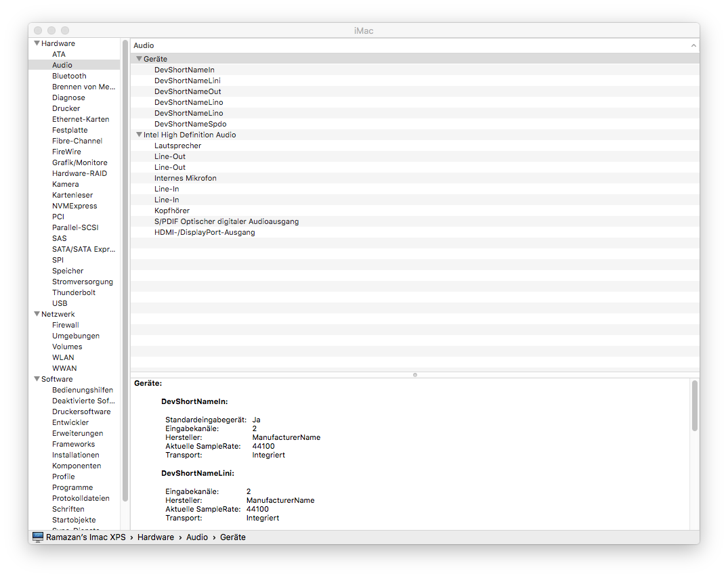Select DevShortNameSpdo device row

click(414, 124)
